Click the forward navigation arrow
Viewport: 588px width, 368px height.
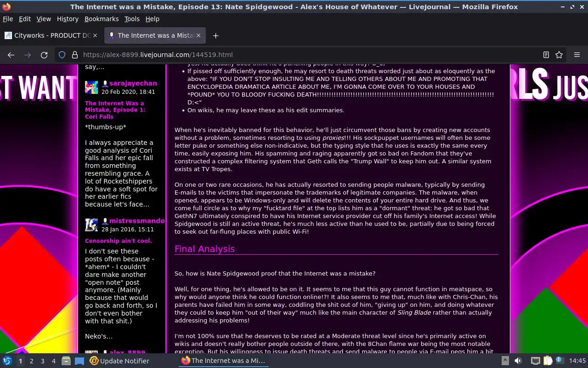point(28,55)
